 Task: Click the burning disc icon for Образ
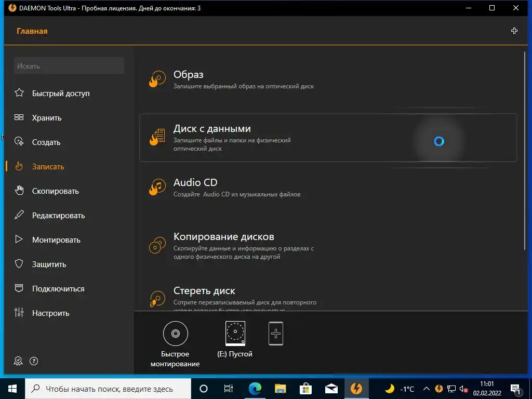point(157,79)
